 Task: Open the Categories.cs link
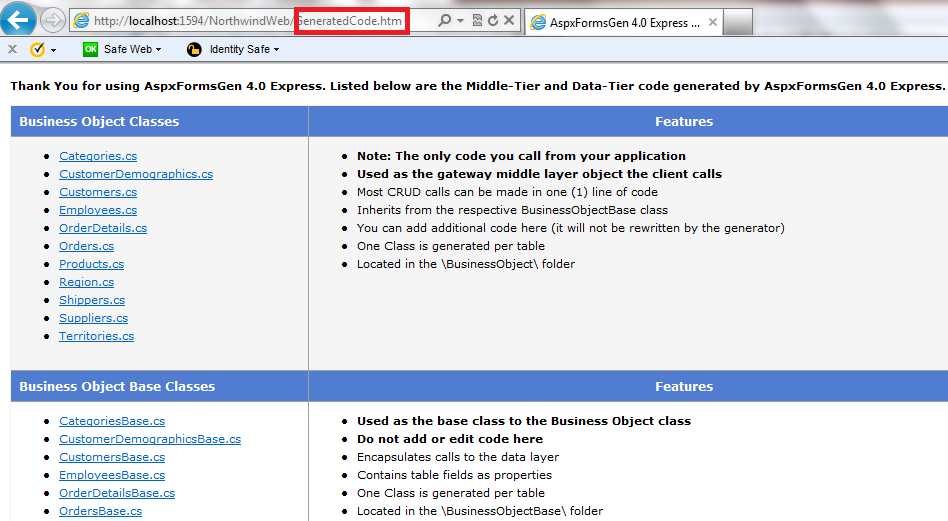98,156
